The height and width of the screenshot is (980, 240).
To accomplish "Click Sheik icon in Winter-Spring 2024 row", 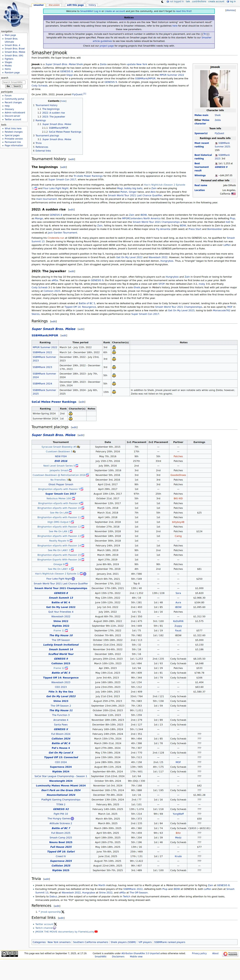I will click(70, 414).
